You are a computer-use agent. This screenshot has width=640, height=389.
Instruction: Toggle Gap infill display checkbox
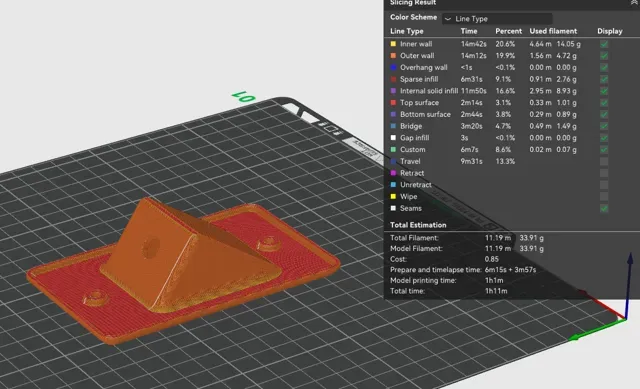604,138
